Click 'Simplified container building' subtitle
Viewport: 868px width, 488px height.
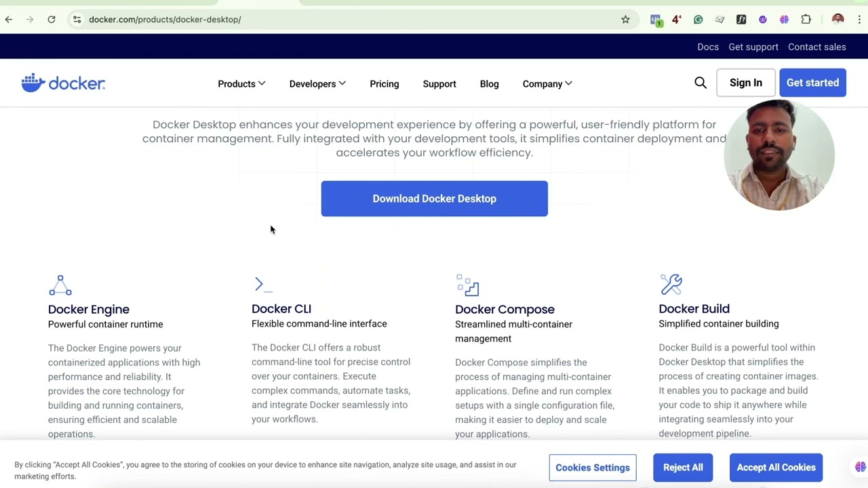[x=719, y=324]
